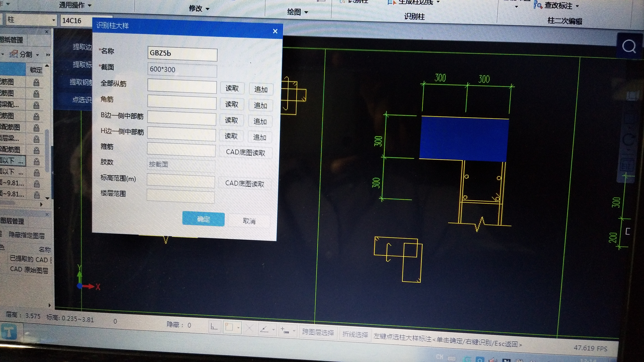Screen dimensions: 644x362
Task: Toggle lock on first ~9.81... row
Action: tap(37, 184)
